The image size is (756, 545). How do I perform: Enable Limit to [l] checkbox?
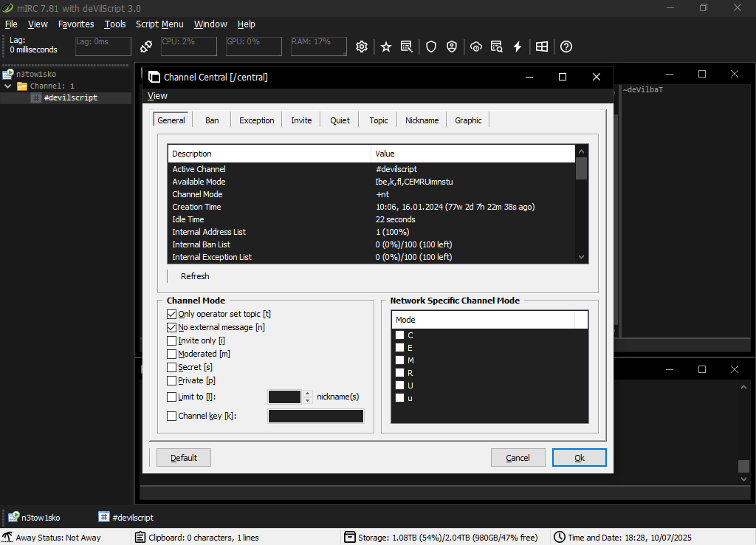171,397
